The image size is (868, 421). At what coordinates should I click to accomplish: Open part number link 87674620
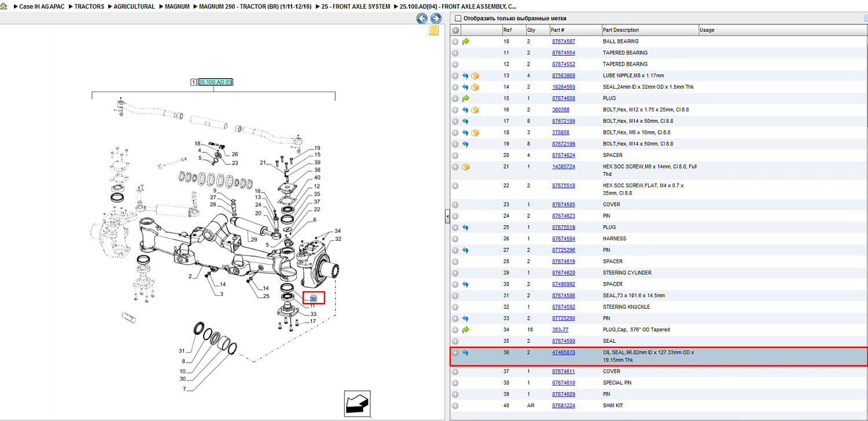click(563, 273)
